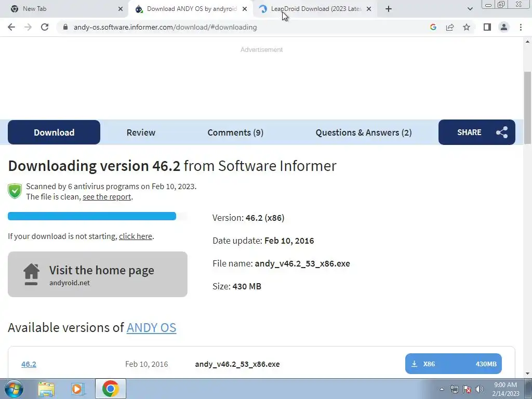Open Windows Explorer from taskbar
The image size is (532, 399).
[x=46, y=389]
